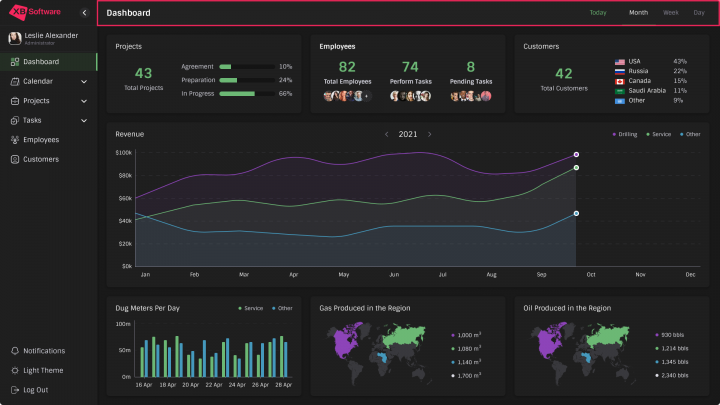Click the Today button in header
Viewport: 720px width, 405px height.
(x=598, y=13)
